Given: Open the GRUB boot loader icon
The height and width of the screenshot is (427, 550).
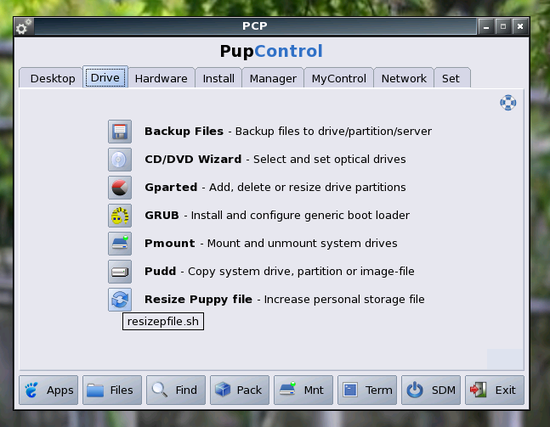Looking at the screenshot, I should 120,215.
